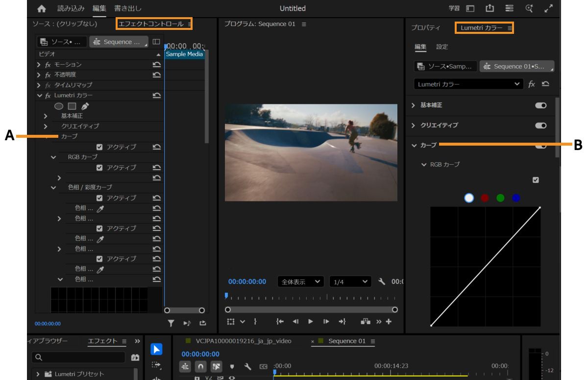Toggle the snap magnet in the timeline
Image resolution: width=588 pixels, height=380 pixels.
(x=201, y=365)
